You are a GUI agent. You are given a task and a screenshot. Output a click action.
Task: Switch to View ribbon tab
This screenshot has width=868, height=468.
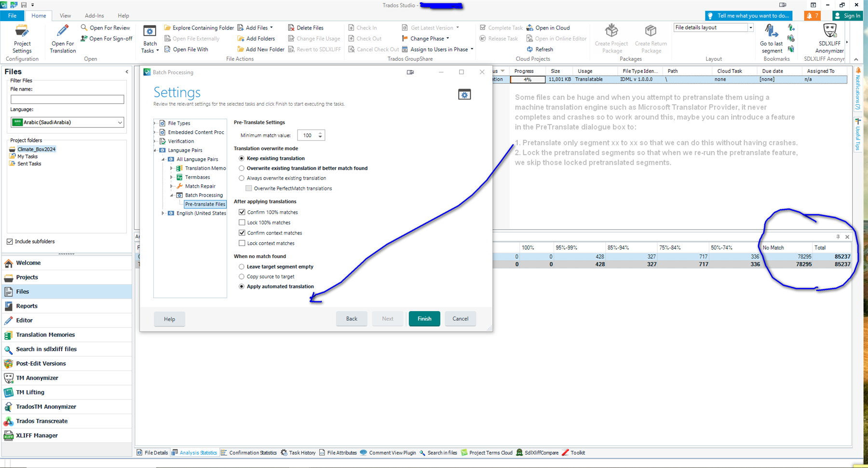click(65, 16)
